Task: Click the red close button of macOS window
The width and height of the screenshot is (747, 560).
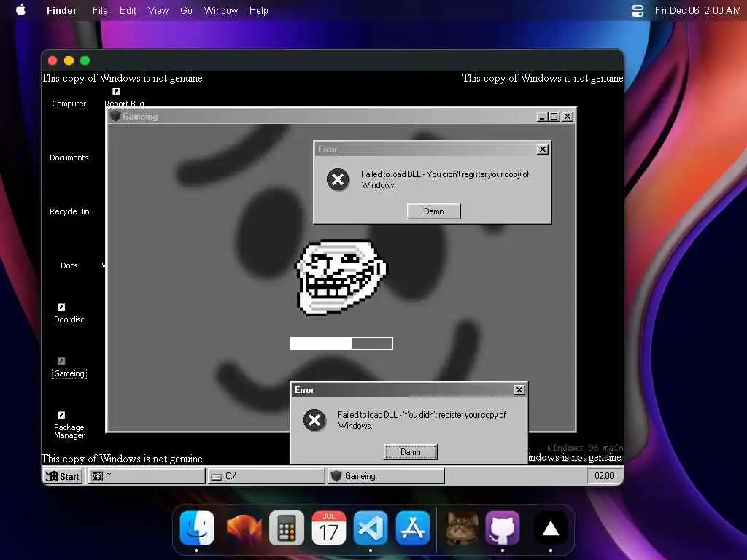Action: tap(53, 61)
